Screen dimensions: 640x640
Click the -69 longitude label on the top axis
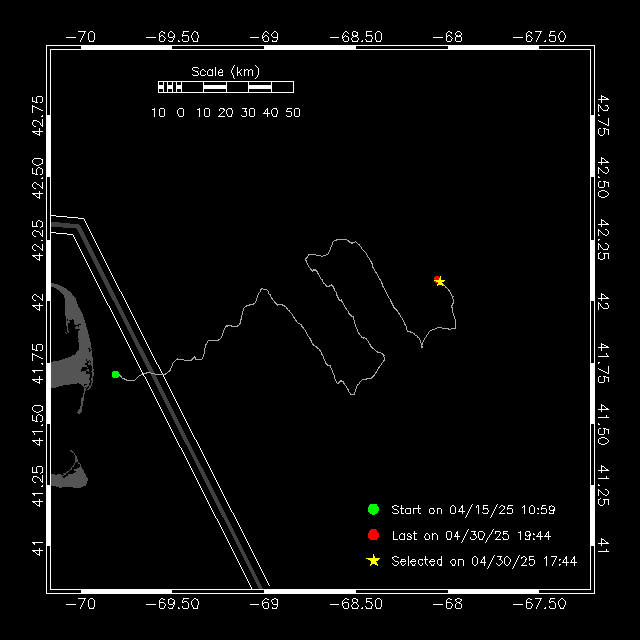[x=268, y=36]
